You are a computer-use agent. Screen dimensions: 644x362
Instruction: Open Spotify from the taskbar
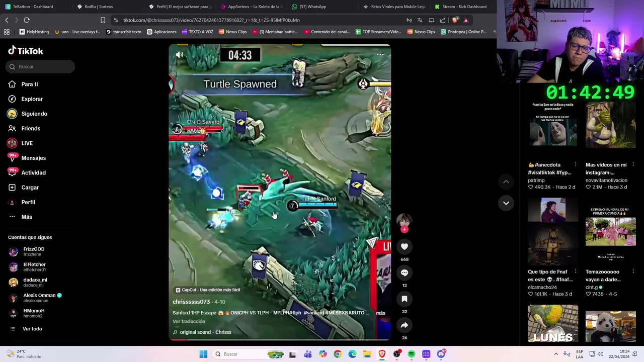tap(411, 354)
